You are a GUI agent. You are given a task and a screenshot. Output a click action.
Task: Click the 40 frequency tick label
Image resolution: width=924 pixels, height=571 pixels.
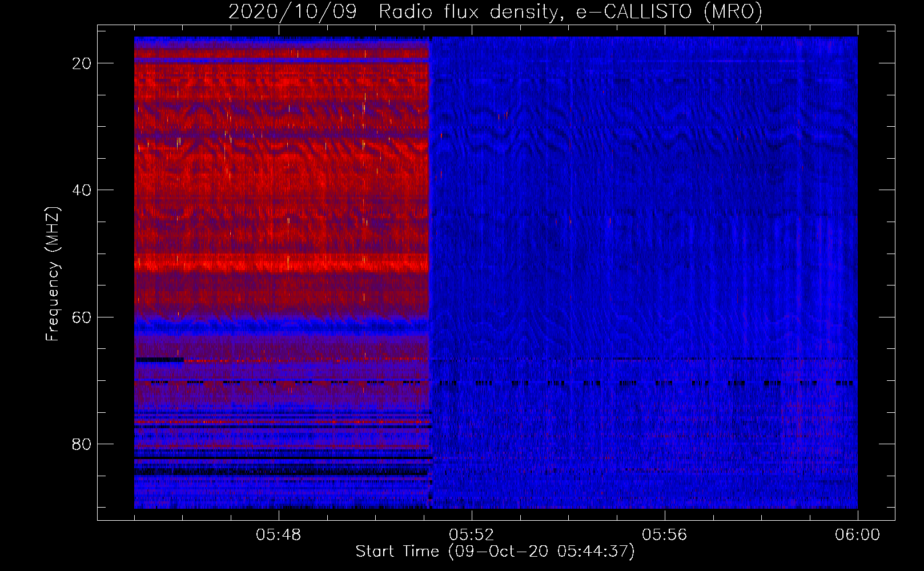[82, 190]
